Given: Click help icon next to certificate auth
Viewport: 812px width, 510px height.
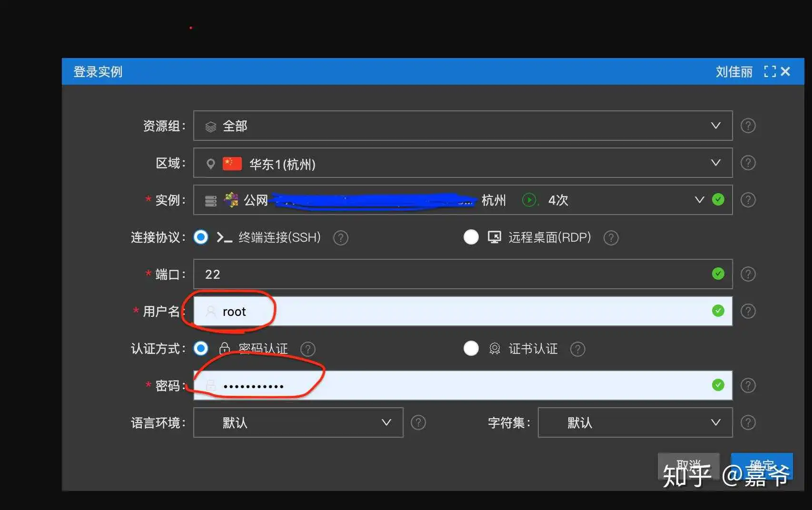Looking at the screenshot, I should click(x=577, y=349).
